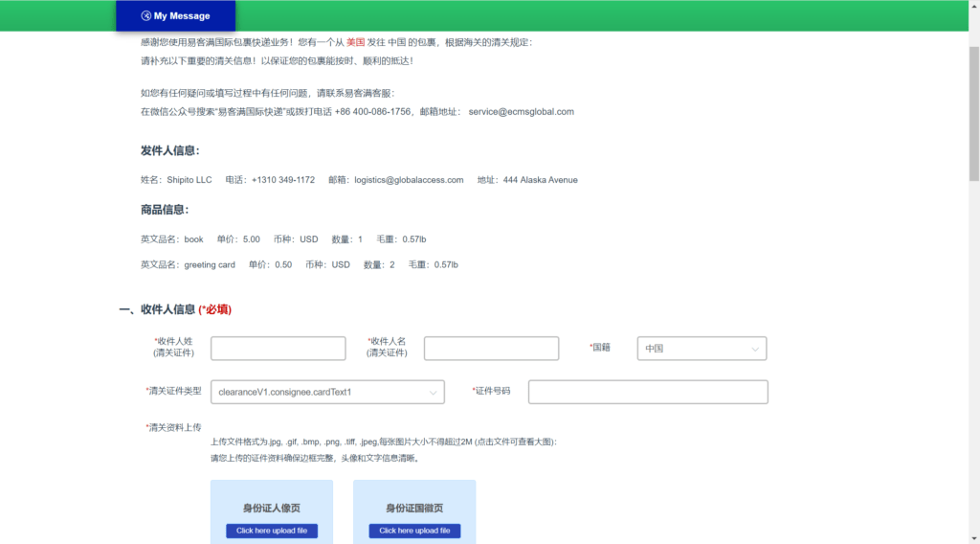Click the 商品信息 heading
Image resolution: width=980 pixels, height=544 pixels.
165,210
